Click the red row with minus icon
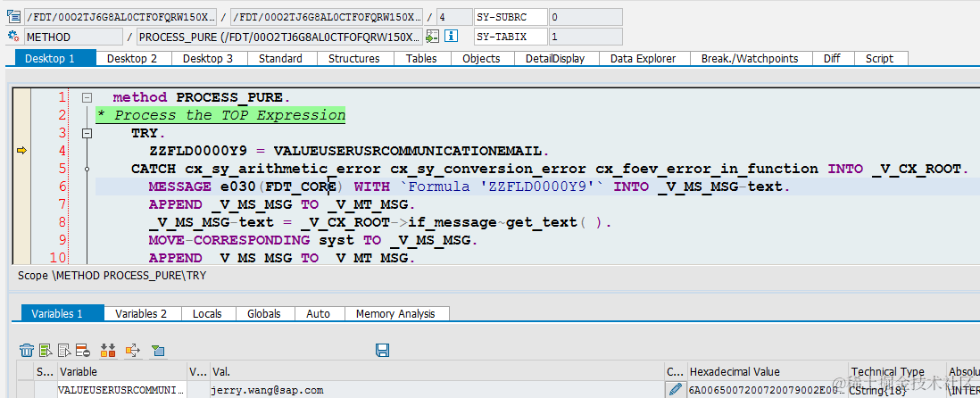 pyautogui.click(x=82, y=350)
